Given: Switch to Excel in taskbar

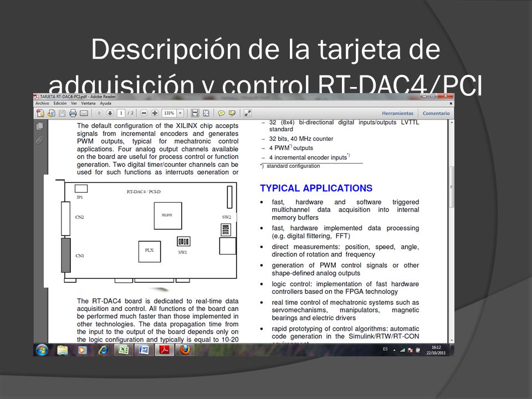Looking at the screenshot, I should click(124, 350).
